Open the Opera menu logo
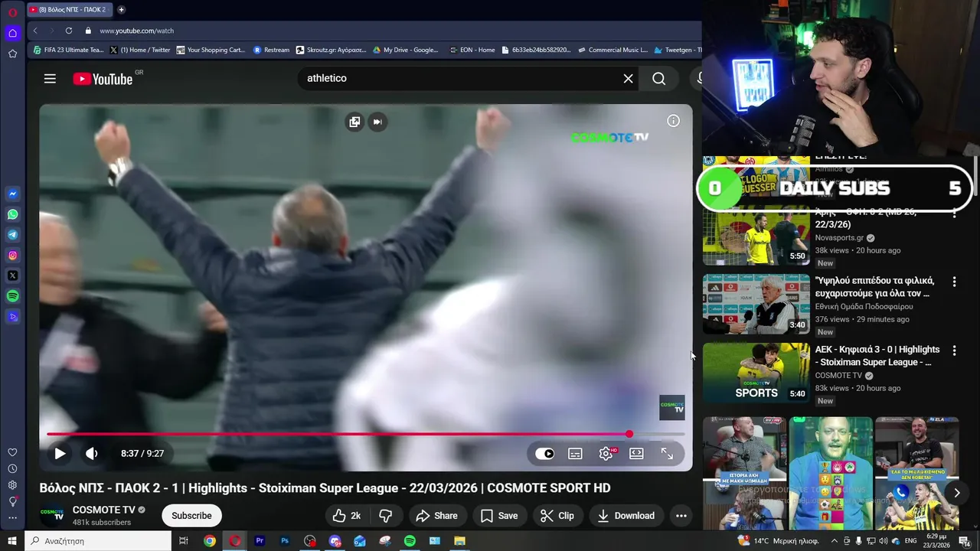Image resolution: width=980 pixels, height=551 pixels. (x=12, y=12)
